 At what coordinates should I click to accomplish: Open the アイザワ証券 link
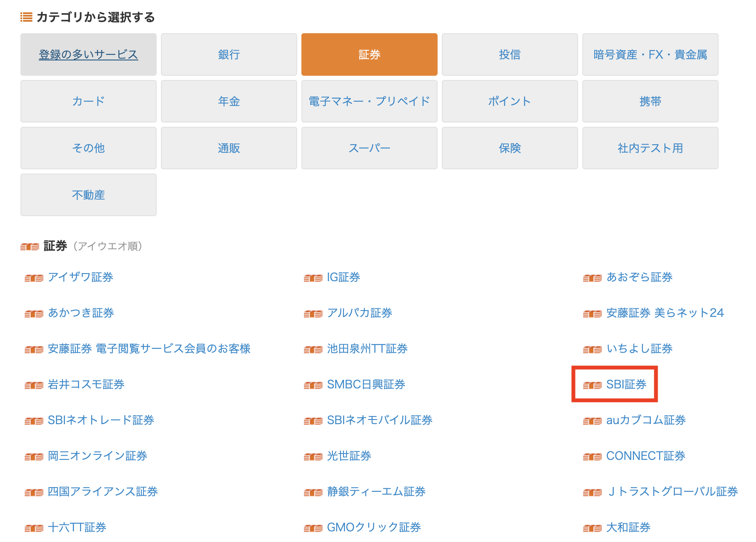point(80,277)
